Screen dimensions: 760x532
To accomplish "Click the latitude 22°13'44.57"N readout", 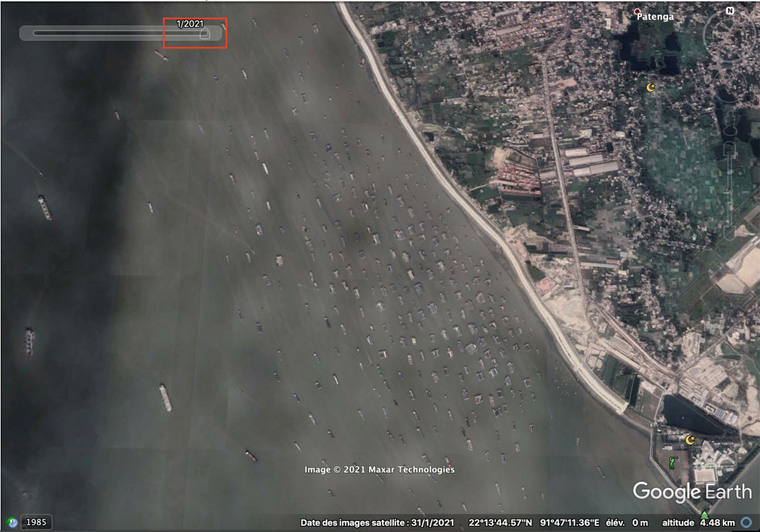I will (x=500, y=523).
